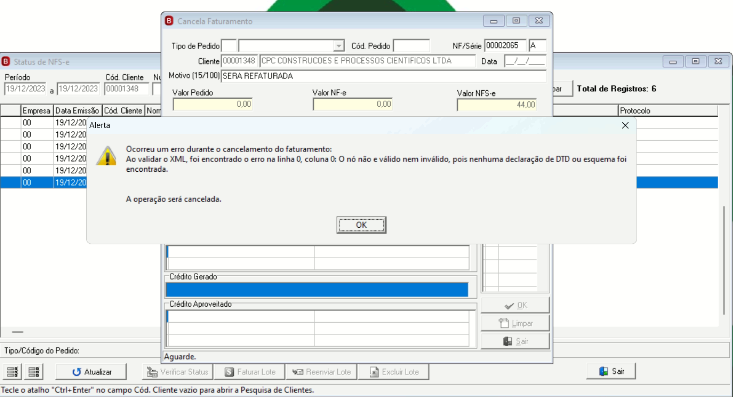The image size is (733, 397).
Task: Click the Data field in Cancela Faturamento
Action: click(525, 61)
